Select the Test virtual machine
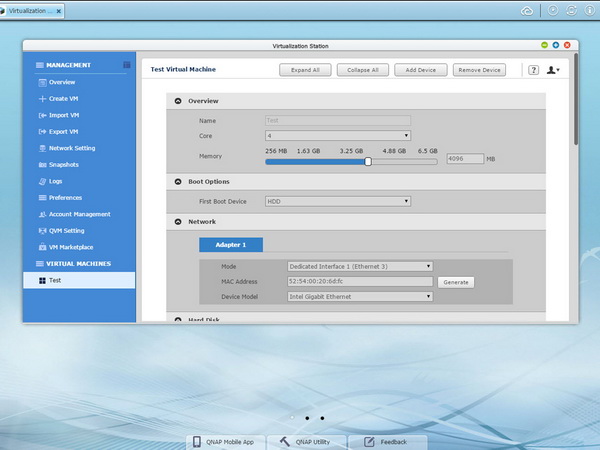 point(55,281)
